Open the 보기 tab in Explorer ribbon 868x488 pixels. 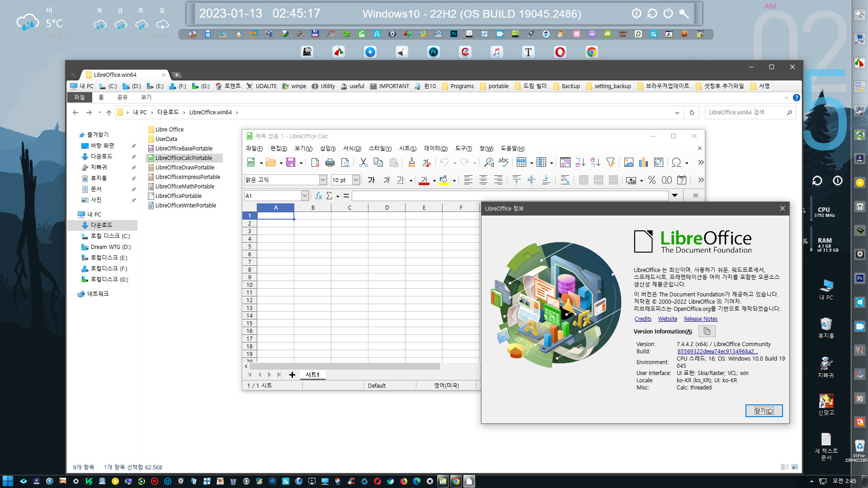(x=146, y=98)
